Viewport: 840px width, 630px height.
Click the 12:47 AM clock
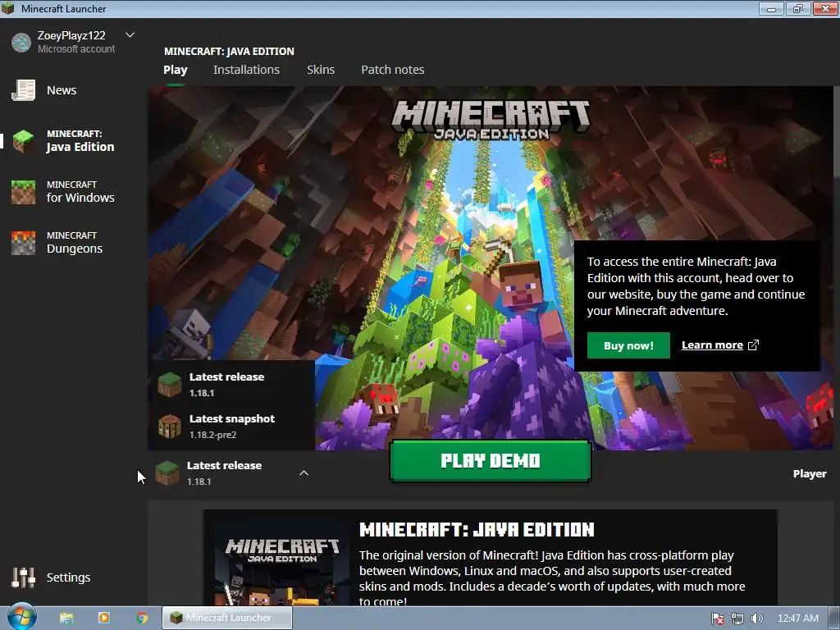(x=797, y=619)
